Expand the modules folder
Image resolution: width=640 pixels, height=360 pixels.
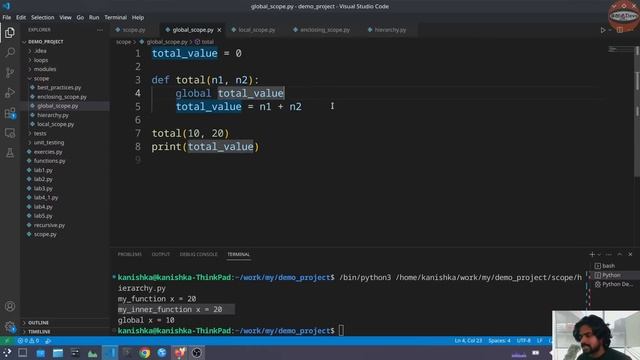[44, 69]
